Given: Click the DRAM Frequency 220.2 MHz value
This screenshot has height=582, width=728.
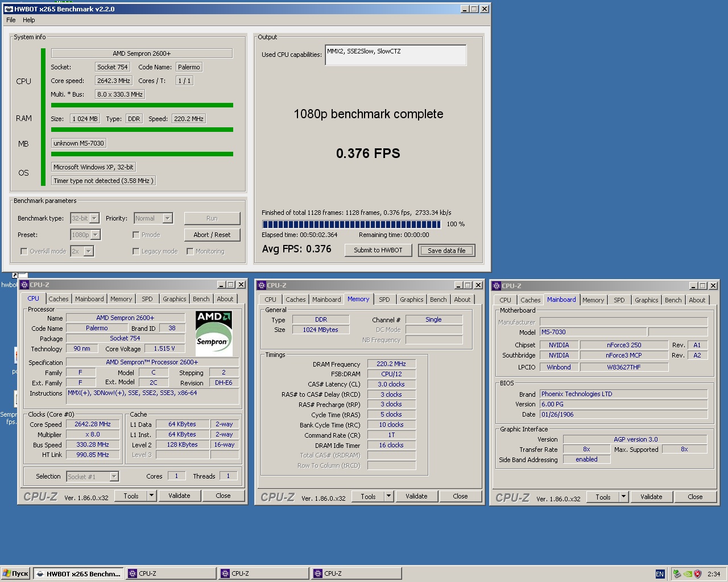Looking at the screenshot, I should [391, 364].
